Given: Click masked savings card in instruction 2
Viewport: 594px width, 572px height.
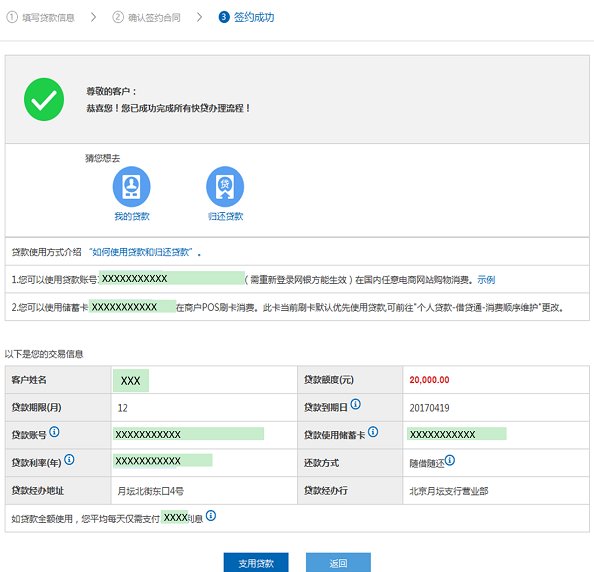Looking at the screenshot, I should 133,306.
